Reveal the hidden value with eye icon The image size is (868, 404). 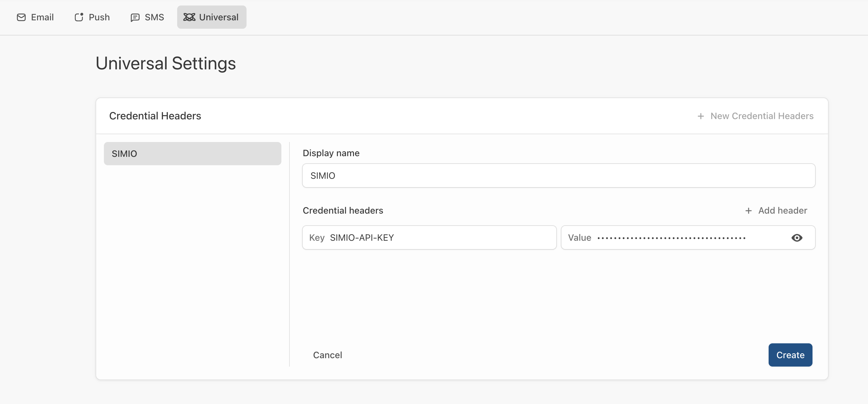[797, 238]
